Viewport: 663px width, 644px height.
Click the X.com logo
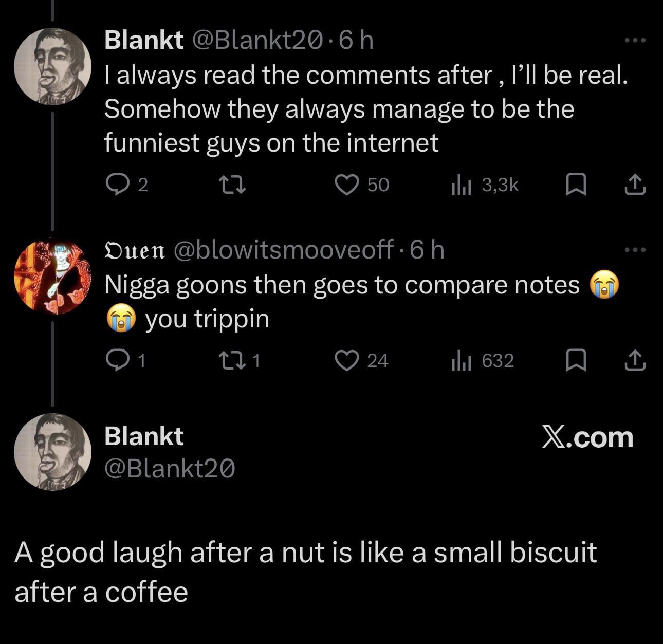[x=587, y=437]
